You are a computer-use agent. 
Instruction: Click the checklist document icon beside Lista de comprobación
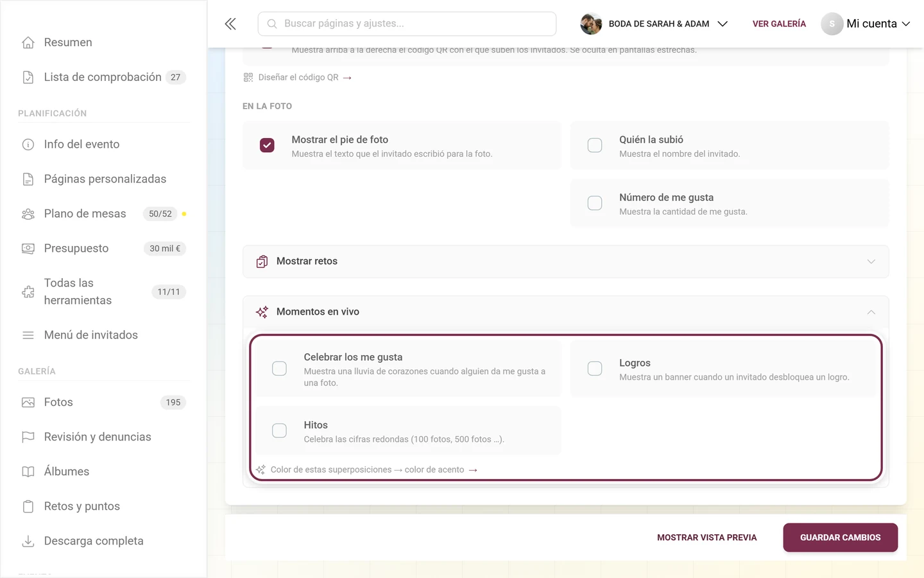click(28, 77)
